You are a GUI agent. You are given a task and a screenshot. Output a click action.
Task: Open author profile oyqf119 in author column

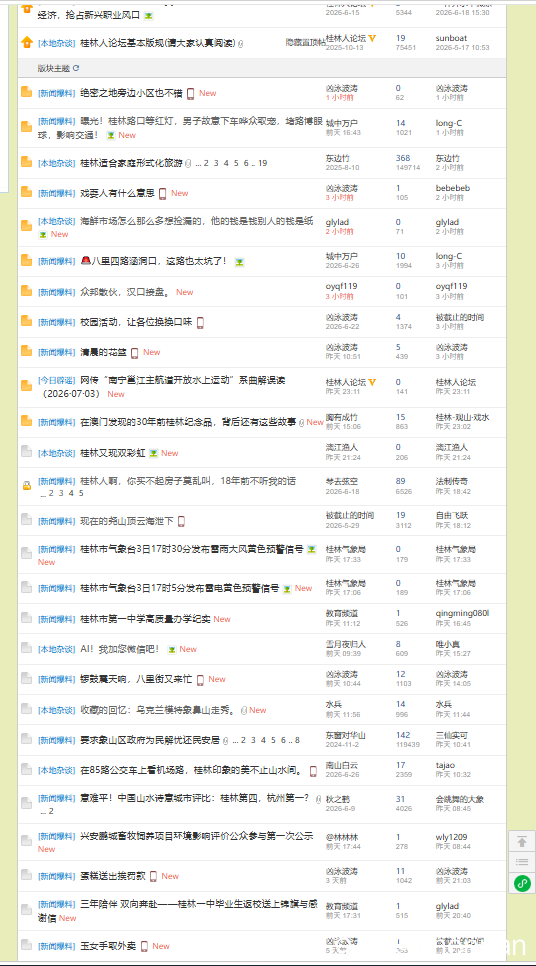coord(341,286)
